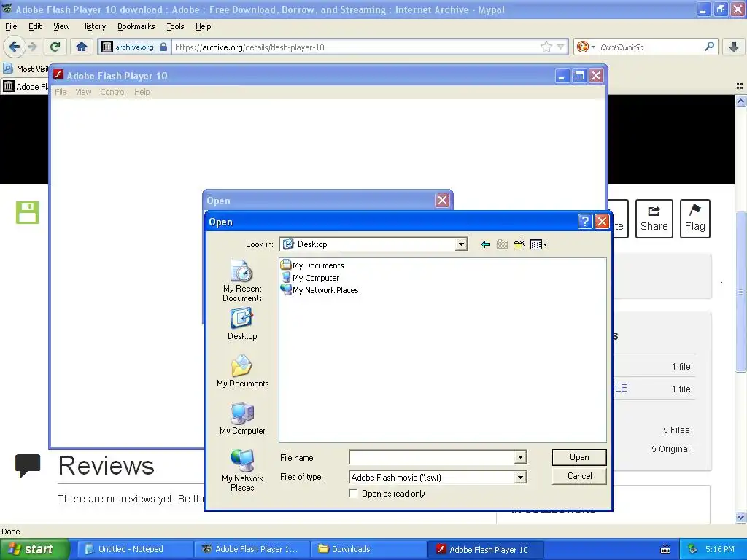The width and height of the screenshot is (747, 560).
Task: Go to the browser Home icon
Action: 82,47
